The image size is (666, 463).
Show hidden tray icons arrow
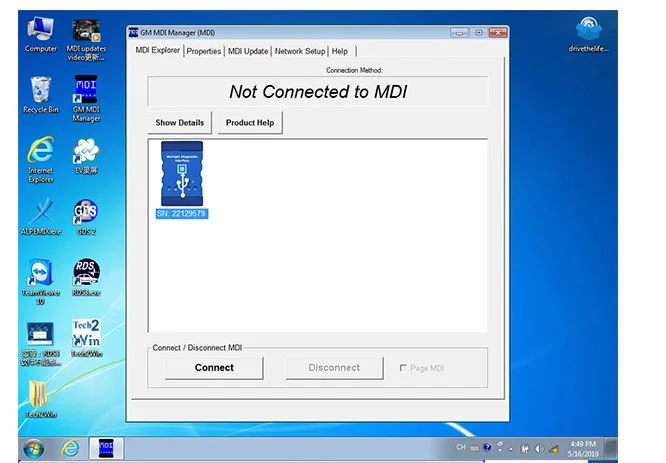(511, 449)
